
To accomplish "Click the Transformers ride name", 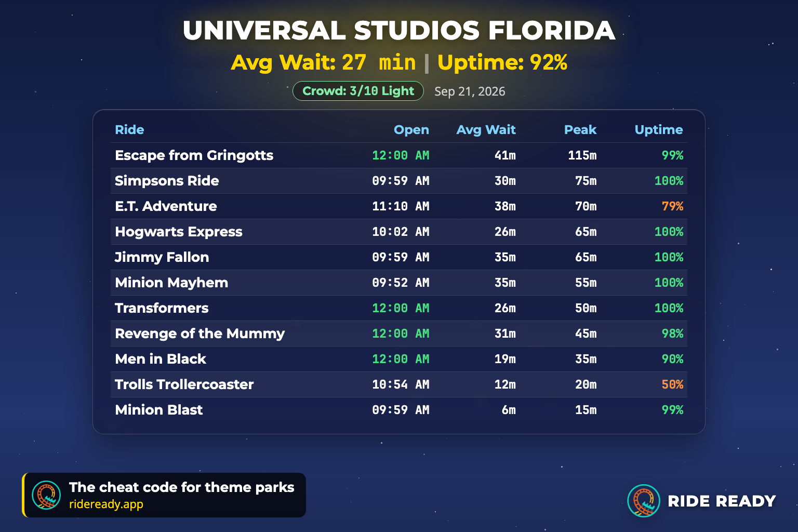I will click(x=162, y=308).
